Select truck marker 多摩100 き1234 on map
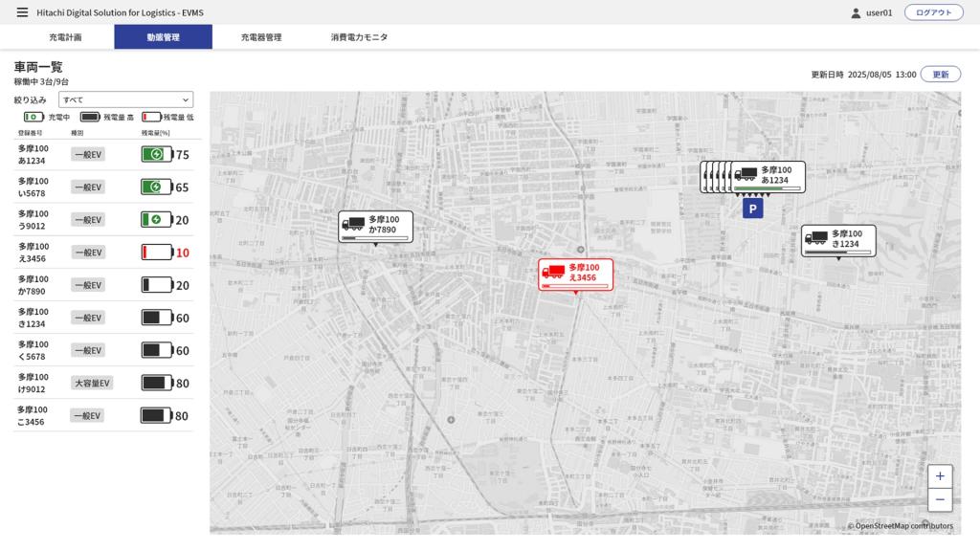 point(838,240)
